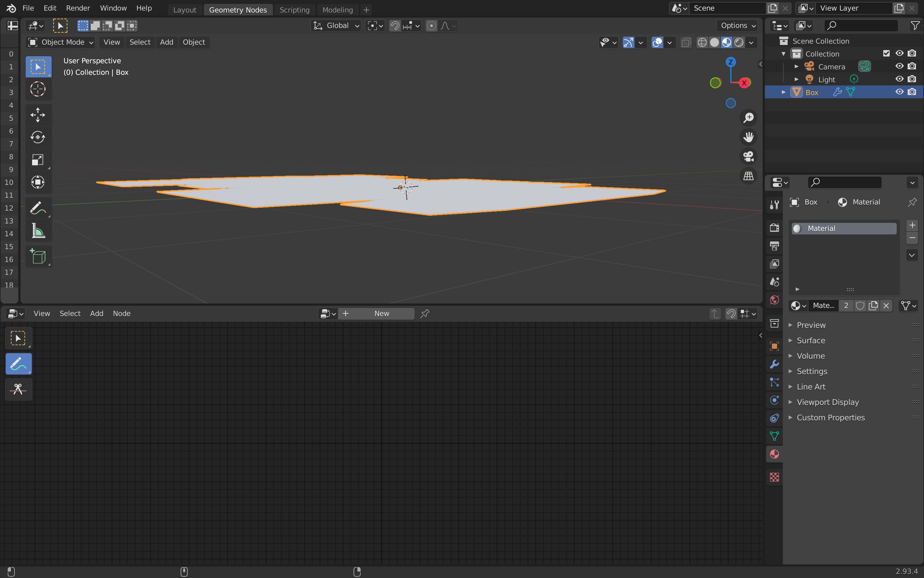Select the Scale tool

[x=38, y=159]
